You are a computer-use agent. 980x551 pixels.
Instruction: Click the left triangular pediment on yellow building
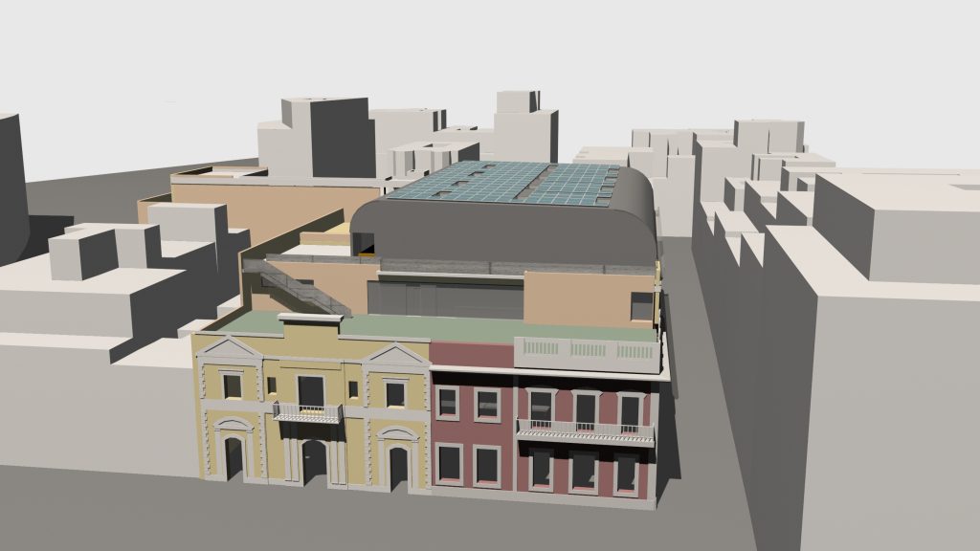pyautogui.click(x=230, y=354)
